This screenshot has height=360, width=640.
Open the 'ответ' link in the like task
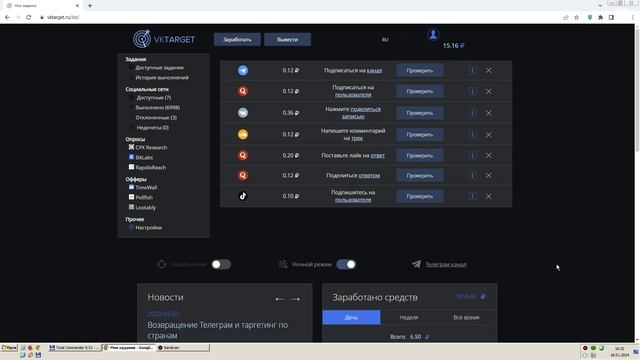(378, 155)
